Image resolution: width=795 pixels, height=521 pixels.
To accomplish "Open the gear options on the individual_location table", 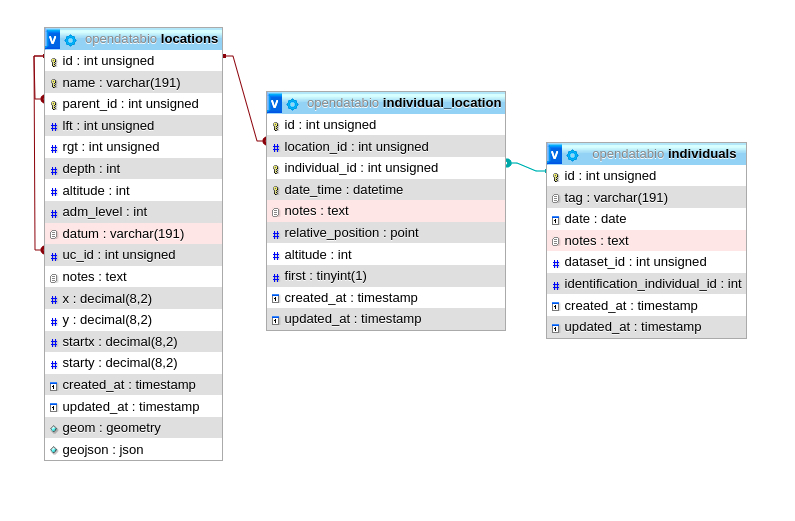I will [x=292, y=104].
